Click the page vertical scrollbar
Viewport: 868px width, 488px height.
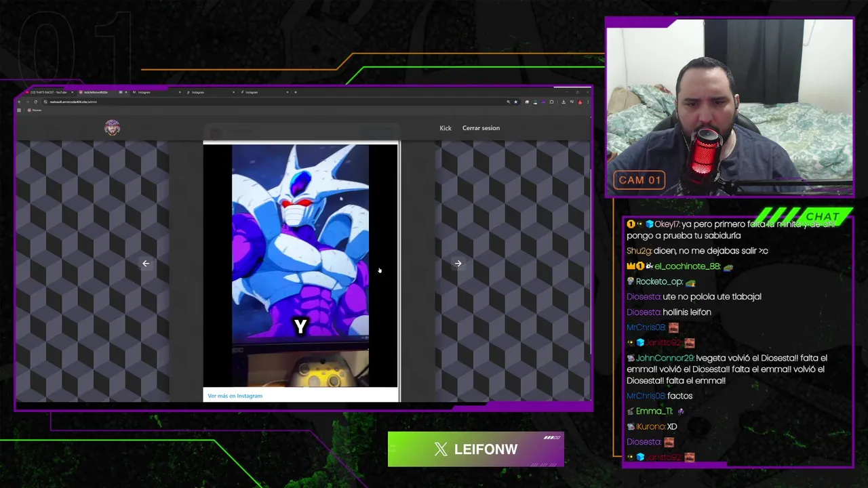591,261
